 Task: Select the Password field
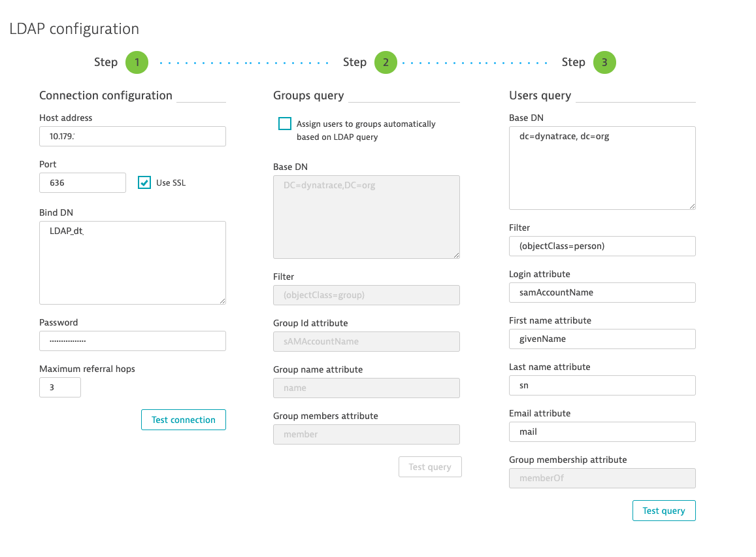click(133, 341)
